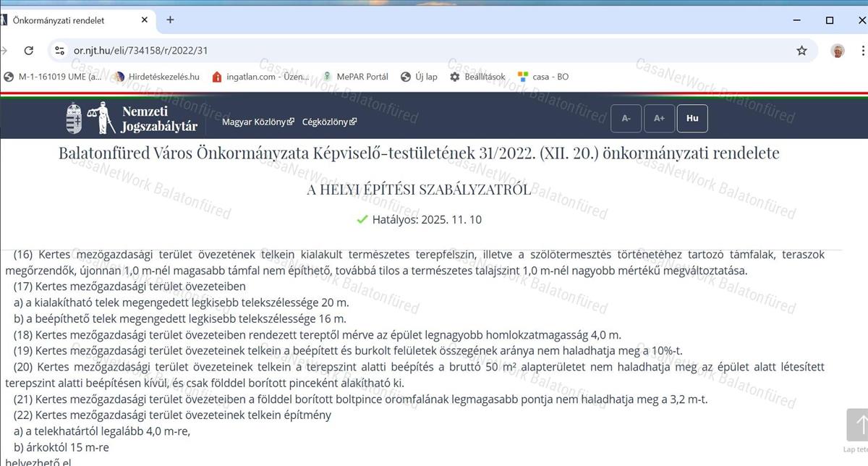Increase font size with A+ button

659,119
